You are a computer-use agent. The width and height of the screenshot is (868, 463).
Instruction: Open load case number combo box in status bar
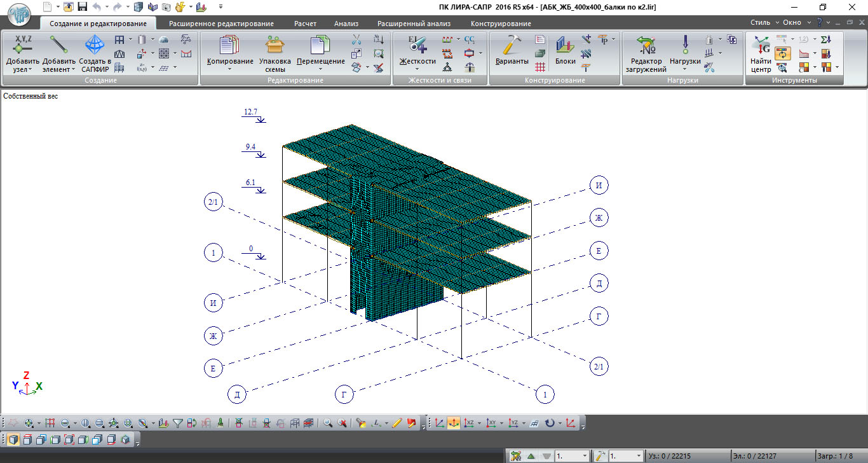[572, 456]
